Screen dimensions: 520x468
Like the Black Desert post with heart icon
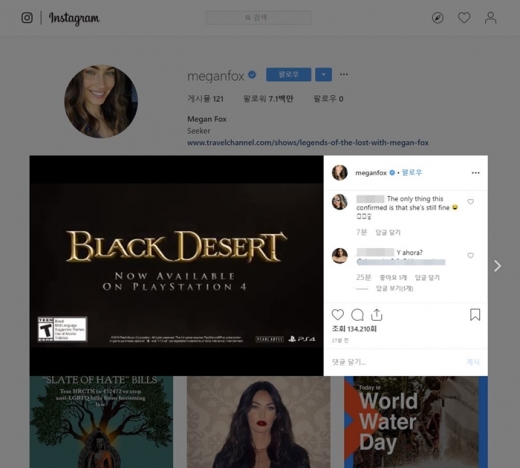click(338, 315)
